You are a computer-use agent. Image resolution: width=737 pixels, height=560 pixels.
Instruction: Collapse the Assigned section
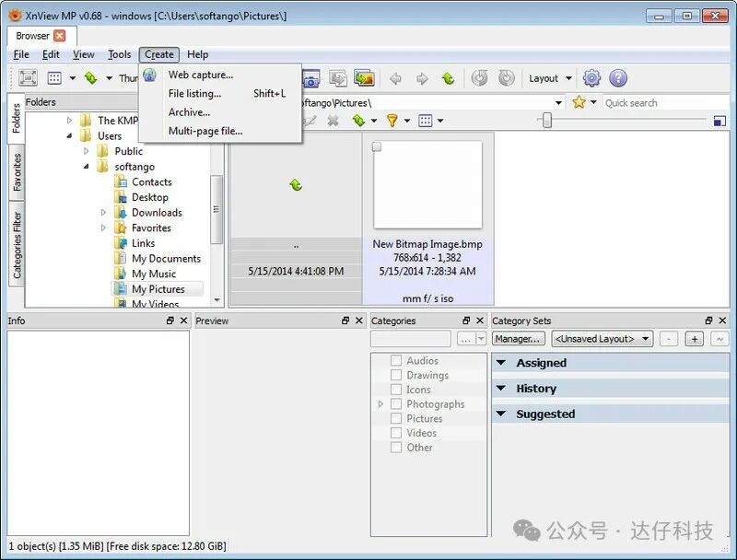point(501,363)
